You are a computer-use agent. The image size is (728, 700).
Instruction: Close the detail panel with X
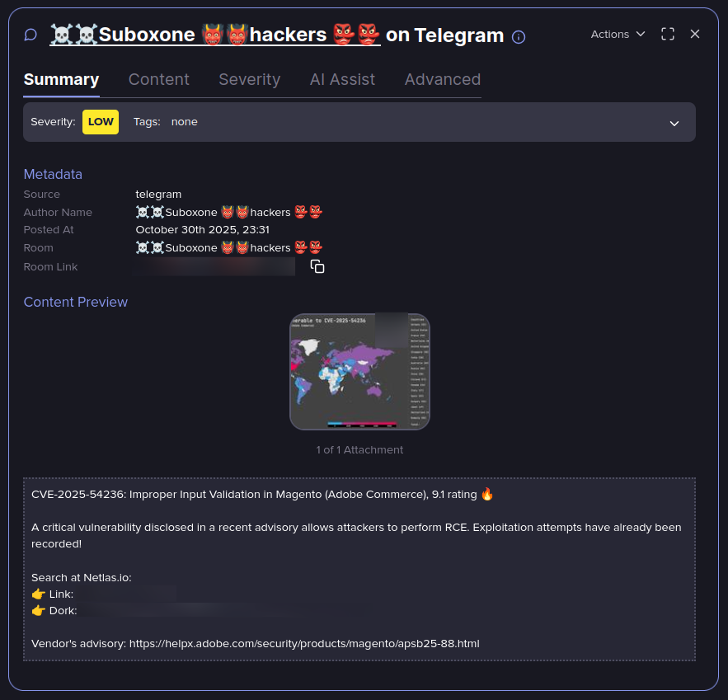click(x=694, y=34)
